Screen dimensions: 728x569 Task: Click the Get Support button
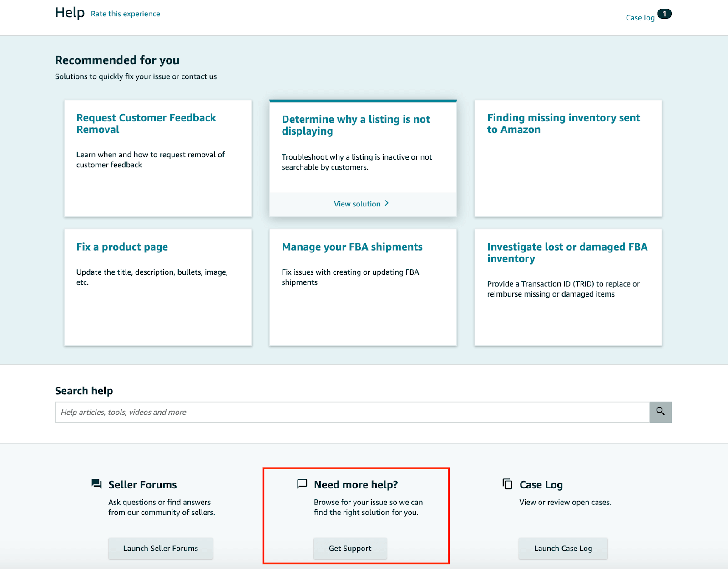coord(350,548)
